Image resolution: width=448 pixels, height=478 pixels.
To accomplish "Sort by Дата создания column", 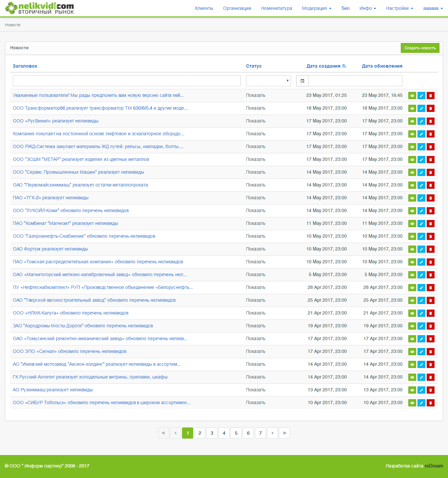I will point(326,66).
